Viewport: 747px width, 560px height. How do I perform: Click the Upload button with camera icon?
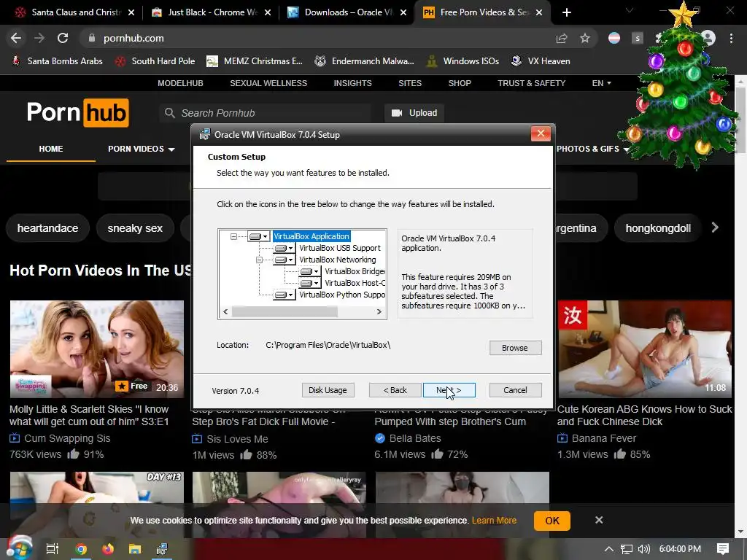(414, 113)
